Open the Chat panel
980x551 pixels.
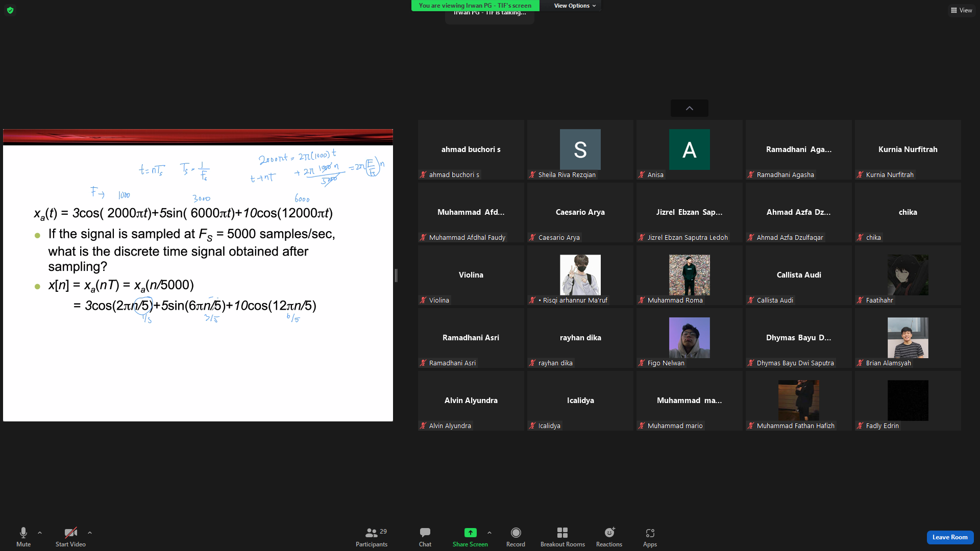425,537
